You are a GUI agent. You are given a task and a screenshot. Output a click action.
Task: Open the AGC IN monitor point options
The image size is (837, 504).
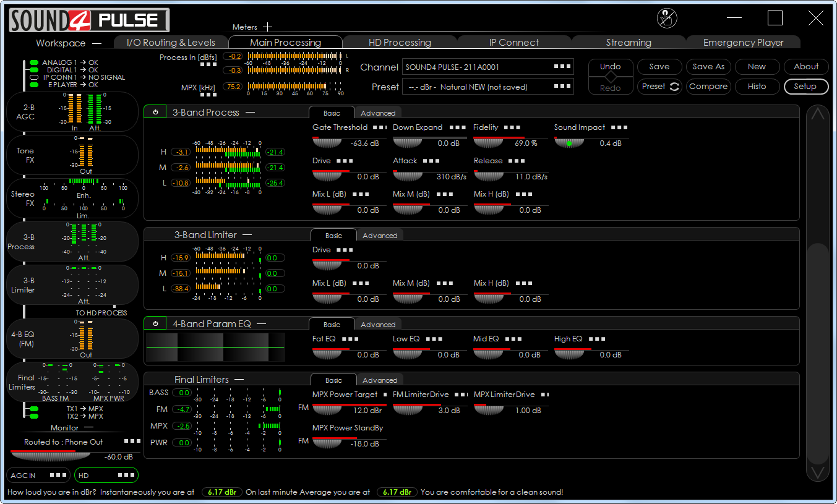coord(58,475)
